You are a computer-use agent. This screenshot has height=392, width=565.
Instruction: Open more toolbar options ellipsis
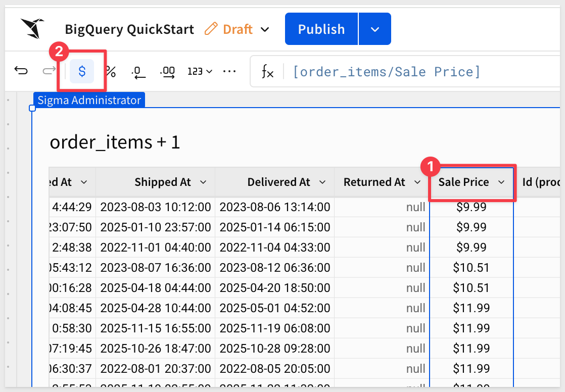pyautogui.click(x=229, y=72)
